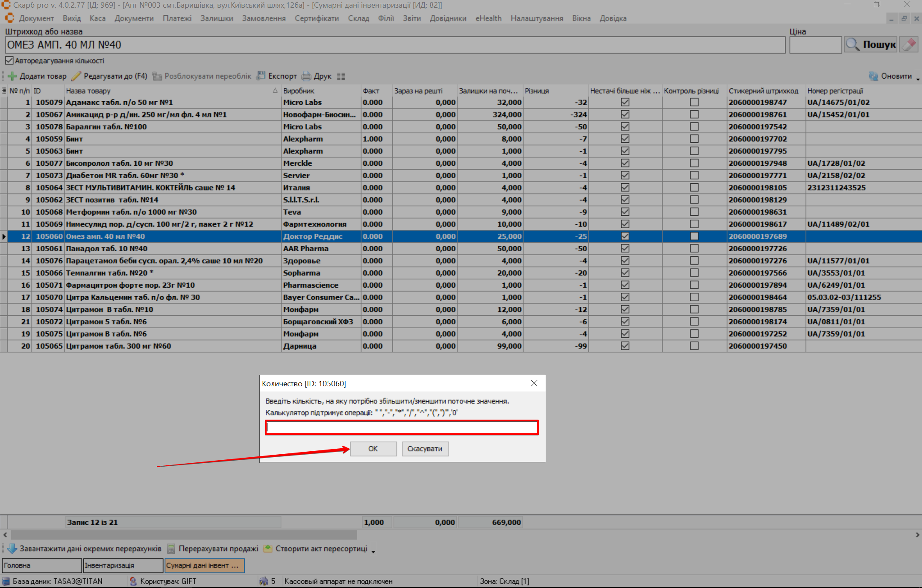Click the Перерахувати продажі calculator icon
Image resolution: width=922 pixels, height=588 pixels.
[171, 549]
